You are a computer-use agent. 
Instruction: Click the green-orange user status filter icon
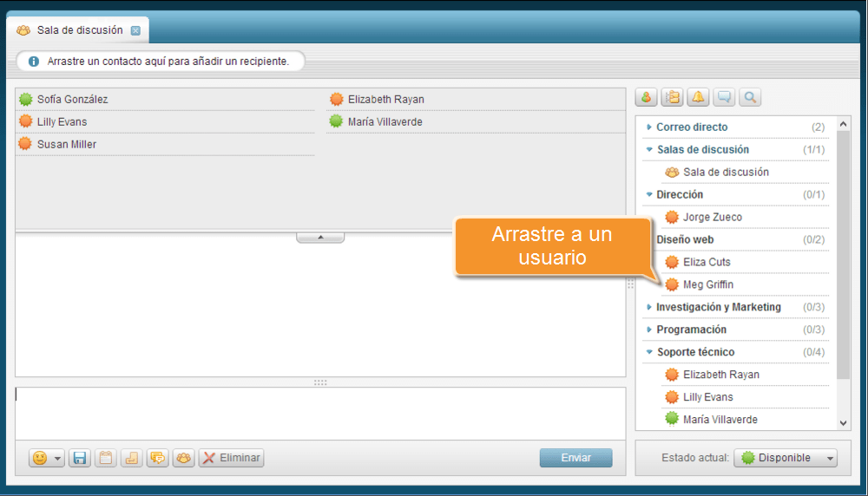(x=646, y=97)
